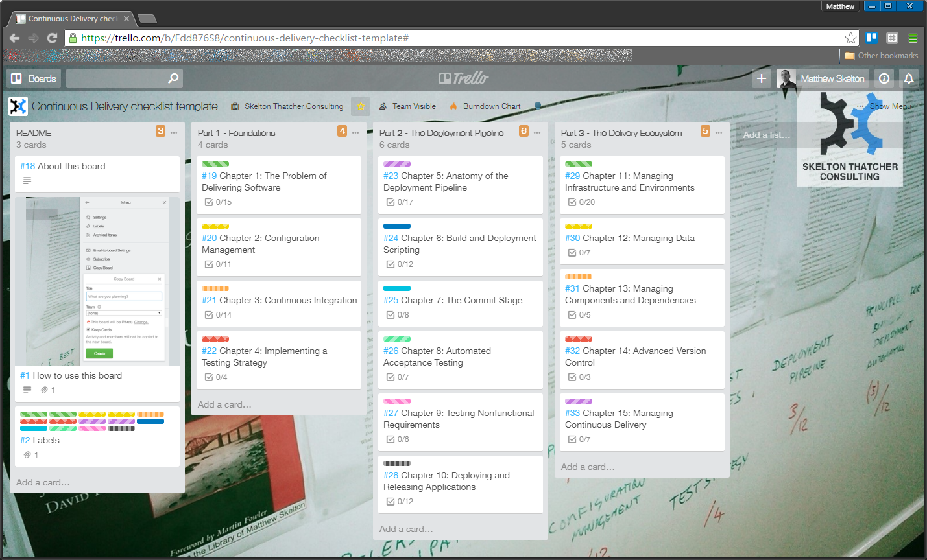Open the Part 3 - The Delivery Ecosystem list menu

(719, 132)
